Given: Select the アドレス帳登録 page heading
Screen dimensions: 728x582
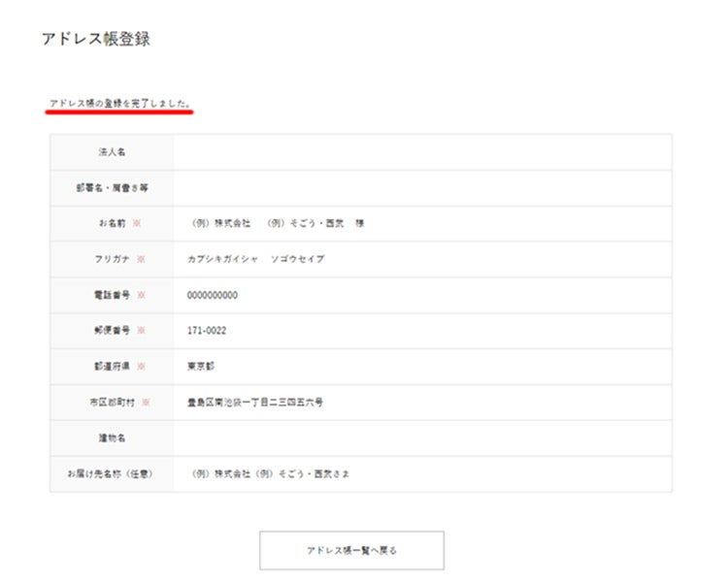Looking at the screenshot, I should click(96, 39).
